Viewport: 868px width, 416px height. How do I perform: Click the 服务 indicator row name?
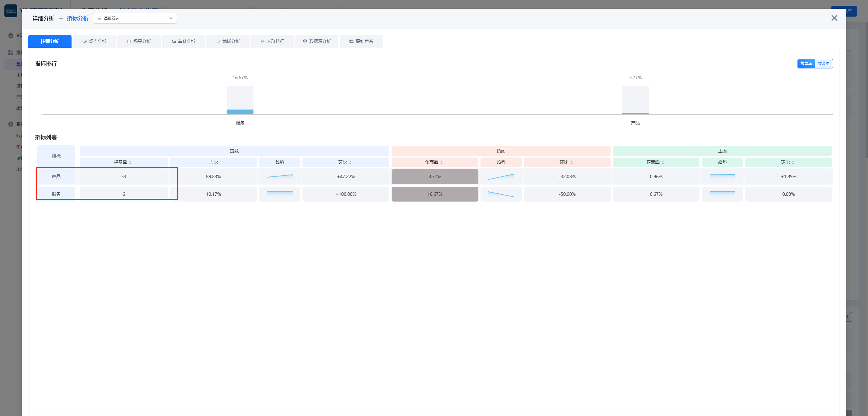point(56,194)
